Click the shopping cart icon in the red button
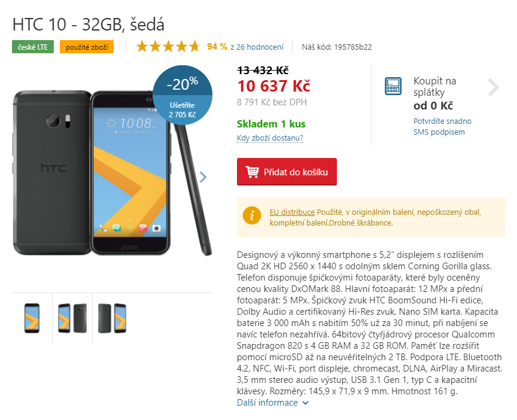The height and width of the screenshot is (420, 517). 253,172
